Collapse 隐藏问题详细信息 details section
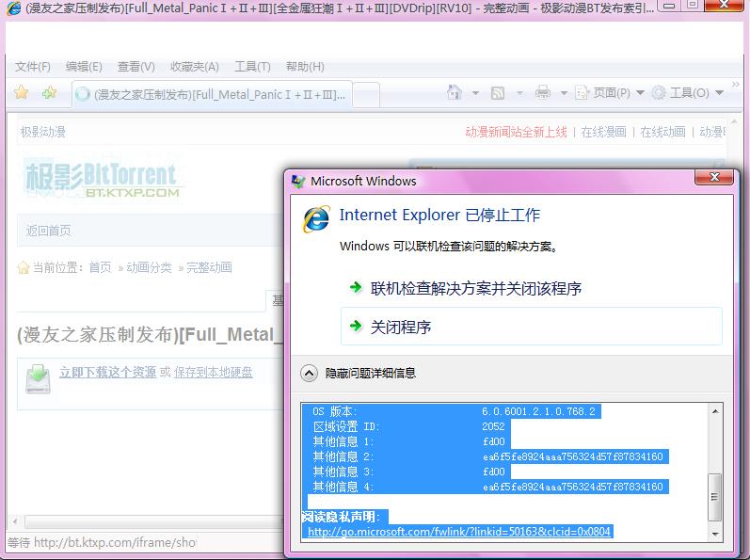Image resolution: width=750 pixels, height=560 pixels. (x=309, y=373)
